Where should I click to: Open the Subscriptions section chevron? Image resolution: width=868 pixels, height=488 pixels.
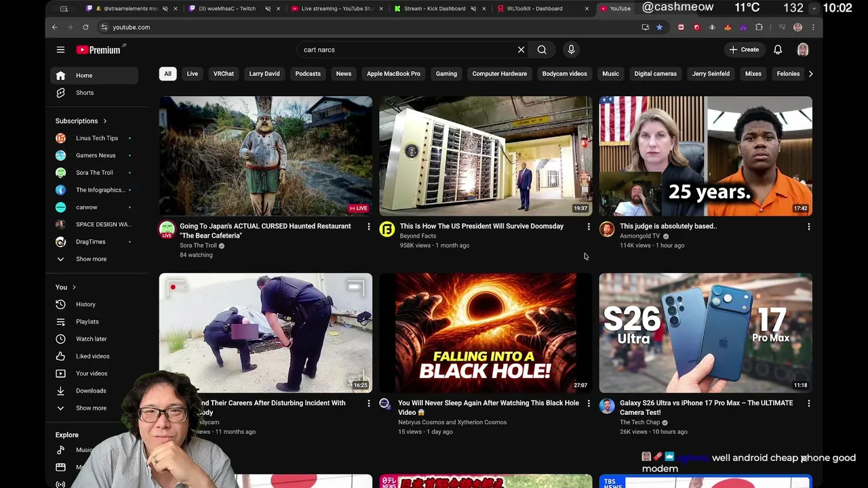(104, 121)
